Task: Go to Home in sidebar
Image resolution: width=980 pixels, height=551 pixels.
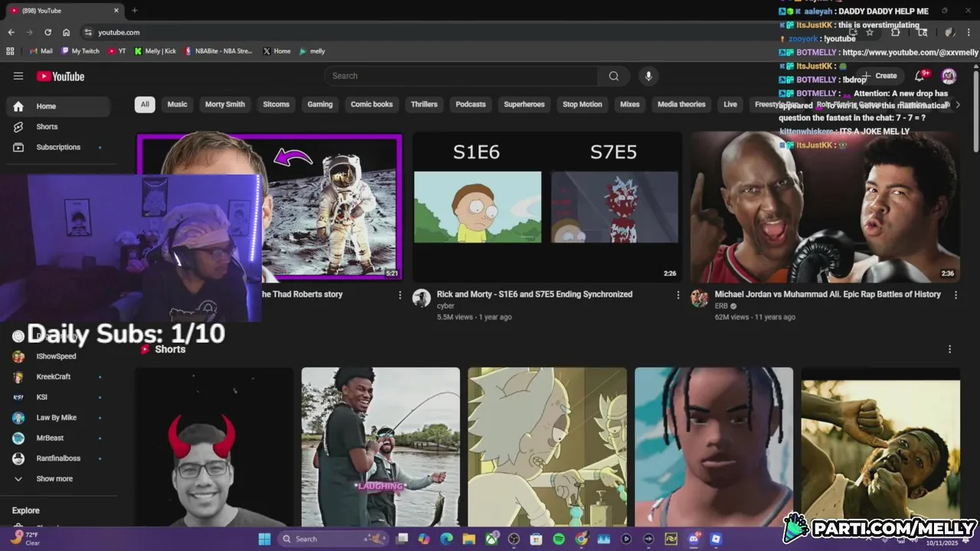Action: [58, 106]
